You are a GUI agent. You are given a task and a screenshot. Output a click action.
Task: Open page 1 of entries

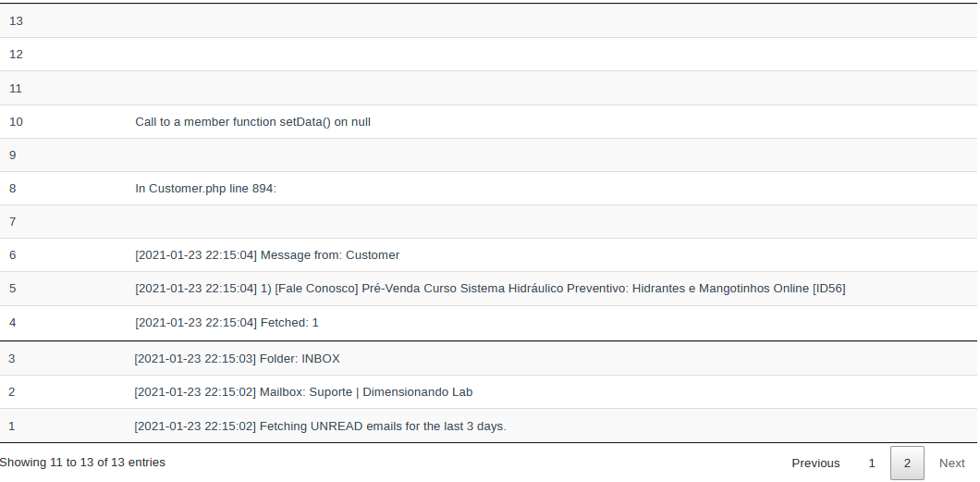[x=871, y=463]
